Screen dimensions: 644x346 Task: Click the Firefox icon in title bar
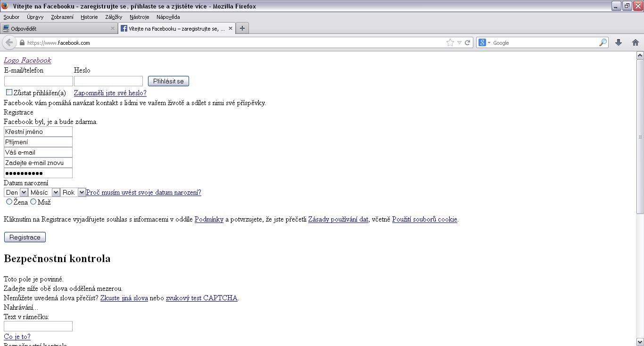click(x=5, y=6)
